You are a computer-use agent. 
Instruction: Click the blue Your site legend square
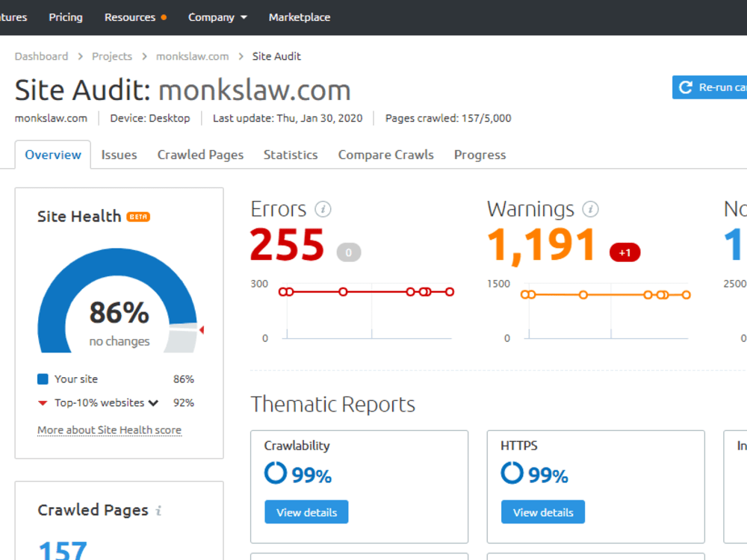[43, 379]
